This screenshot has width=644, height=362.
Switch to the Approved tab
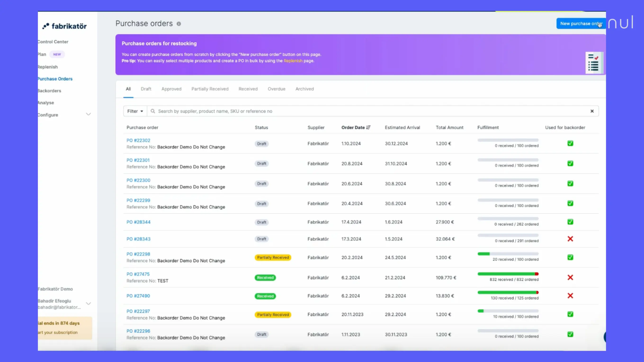pyautogui.click(x=171, y=89)
